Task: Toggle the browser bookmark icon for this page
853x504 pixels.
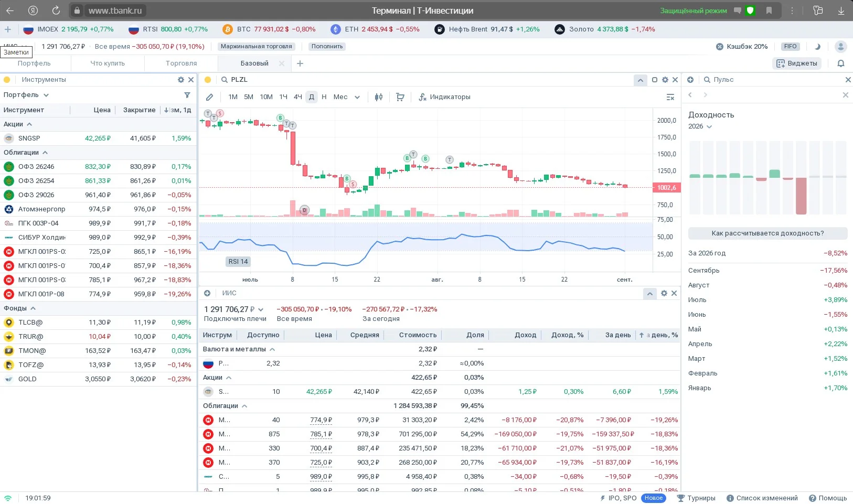Action: point(769,10)
